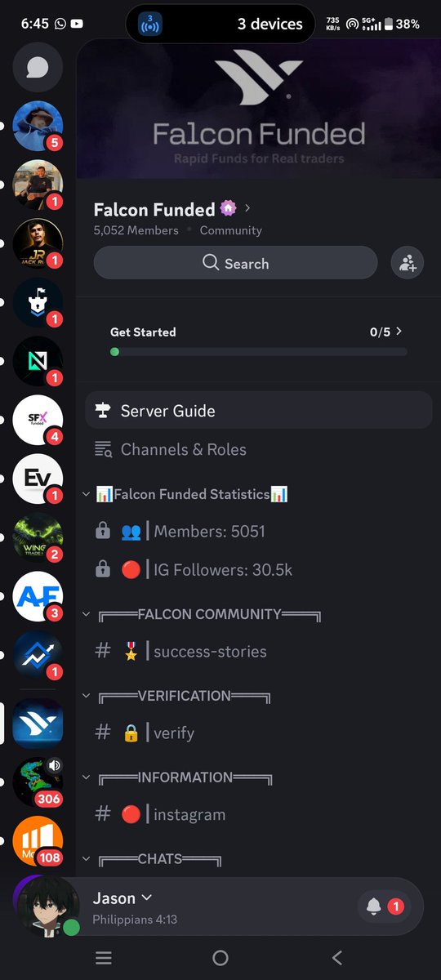The image size is (441, 980).
Task: Tap Android back navigation arrow
Action: coord(337,958)
